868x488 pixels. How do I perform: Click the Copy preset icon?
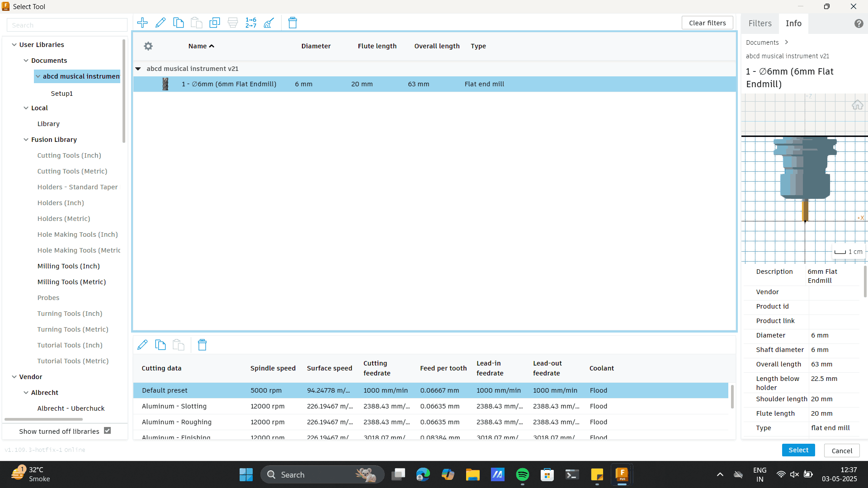pos(160,345)
